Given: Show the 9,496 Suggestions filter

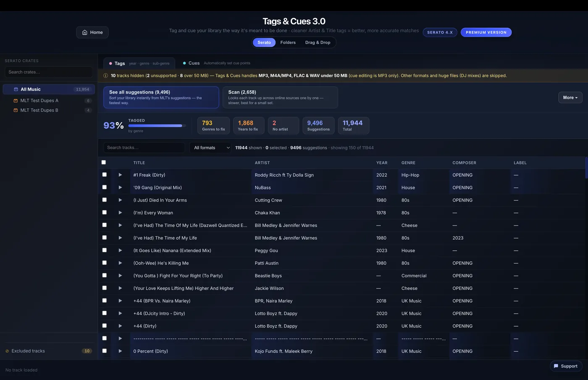Looking at the screenshot, I should click(x=318, y=126).
